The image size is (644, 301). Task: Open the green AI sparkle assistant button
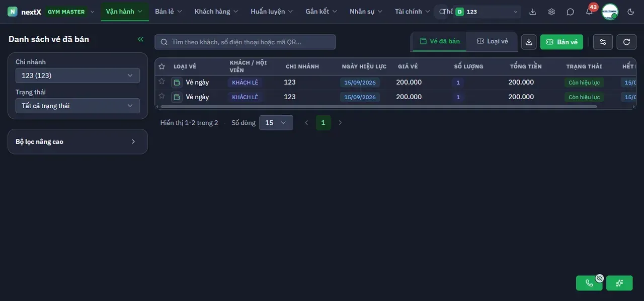[619, 283]
